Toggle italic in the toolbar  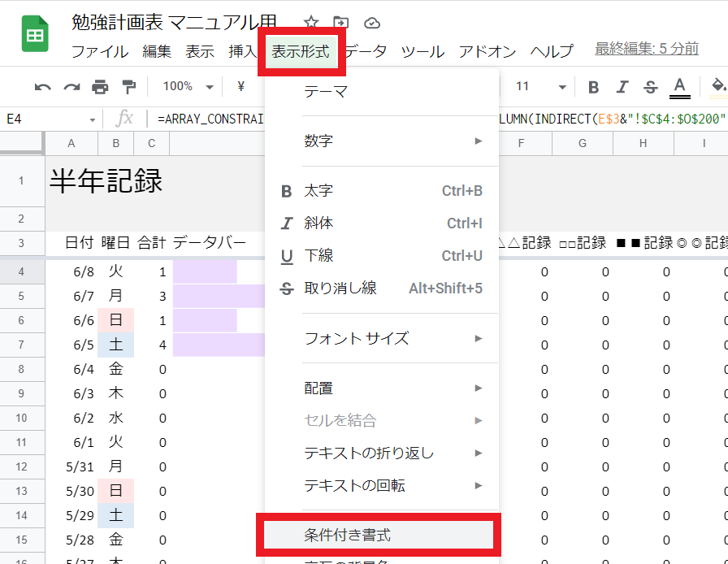(x=622, y=87)
